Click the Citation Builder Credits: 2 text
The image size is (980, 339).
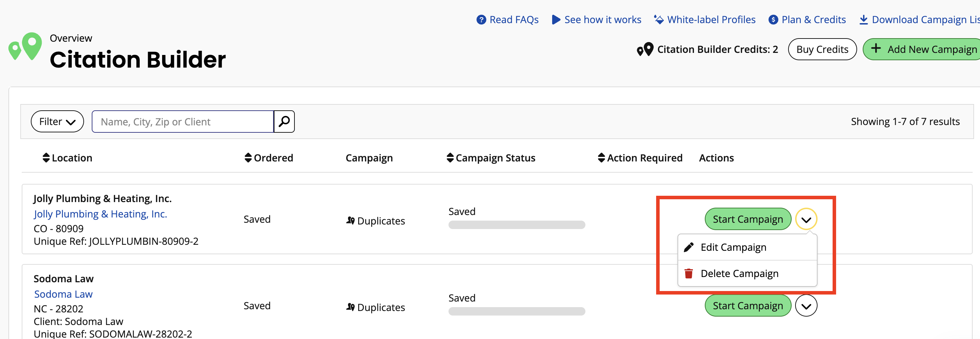tap(717, 49)
